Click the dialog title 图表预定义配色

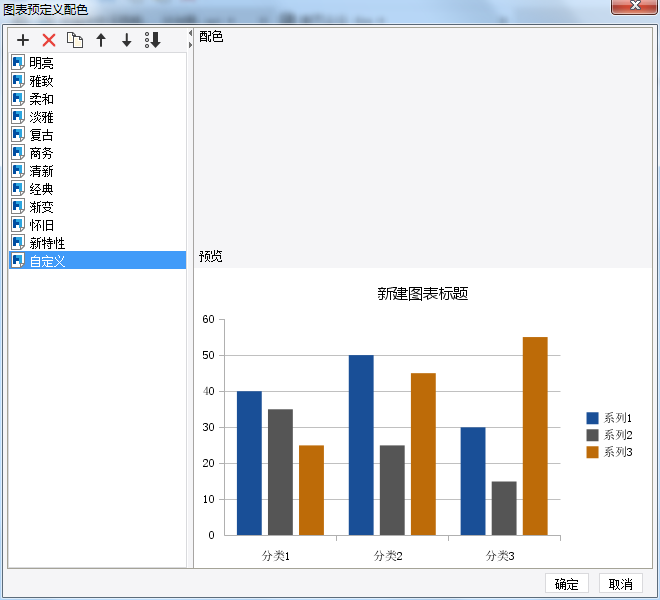pyautogui.click(x=45, y=9)
